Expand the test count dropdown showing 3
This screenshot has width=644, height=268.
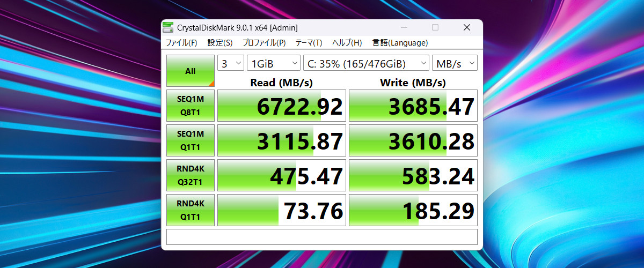click(230, 63)
